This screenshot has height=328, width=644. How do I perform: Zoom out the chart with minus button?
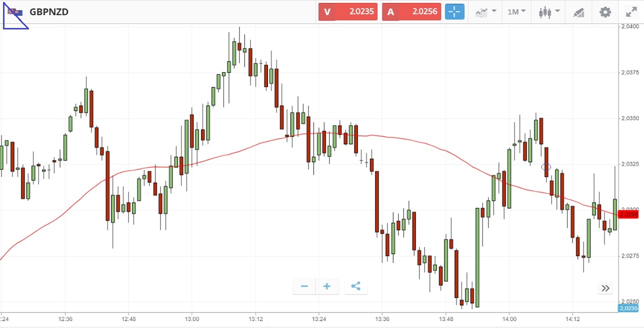304,286
